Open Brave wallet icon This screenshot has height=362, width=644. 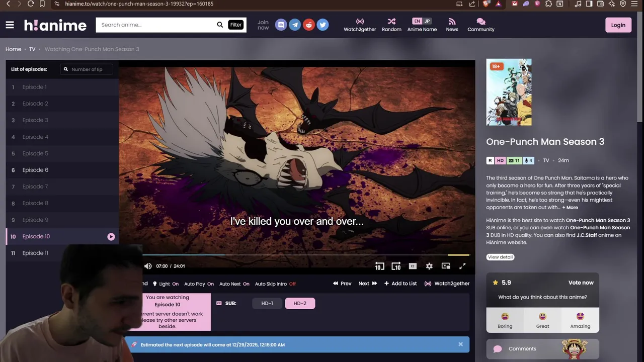click(x=600, y=4)
